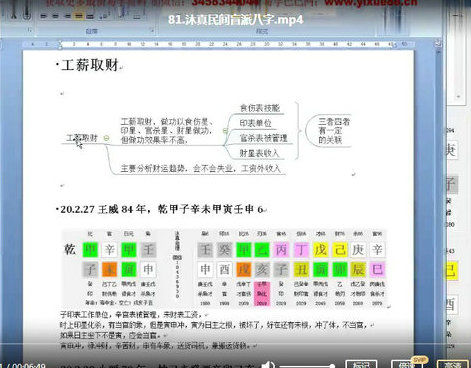Click the video title 81.沐真民间盲派八字.mp4

click(x=236, y=19)
